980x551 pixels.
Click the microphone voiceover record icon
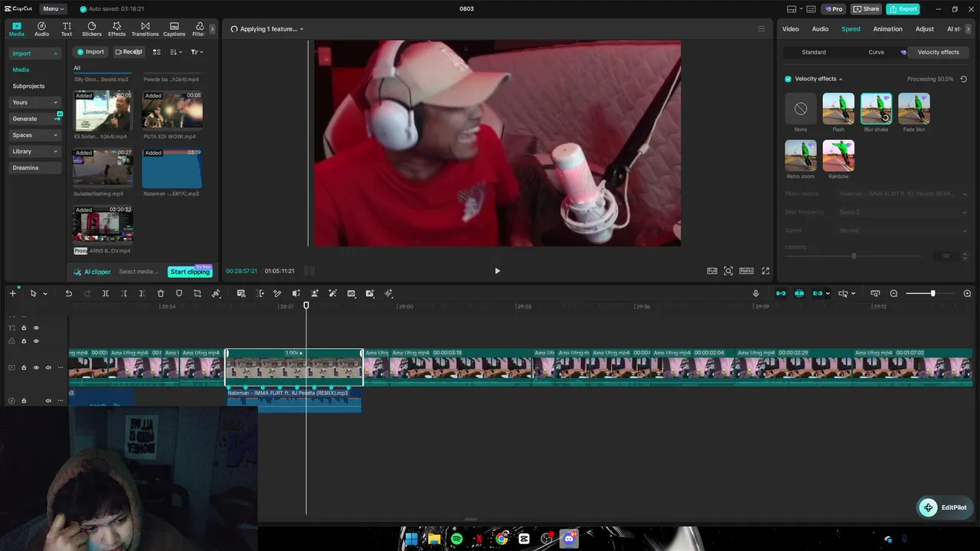[x=756, y=294]
